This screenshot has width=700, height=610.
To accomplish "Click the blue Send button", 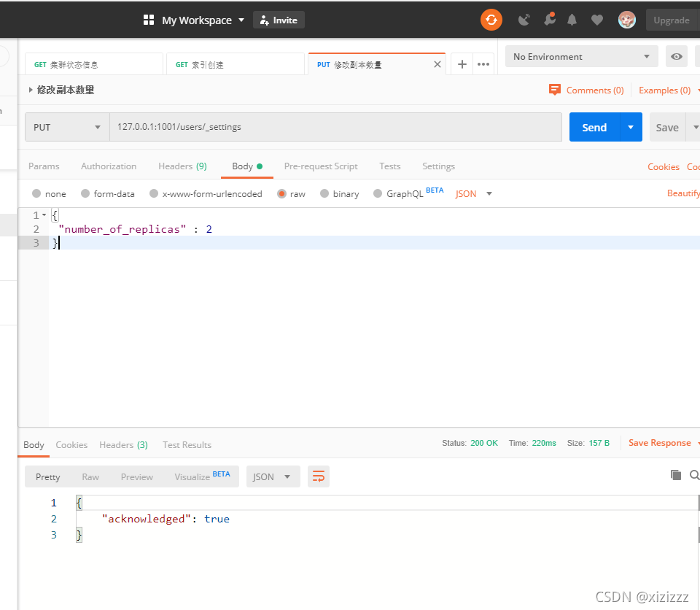I will point(594,127).
